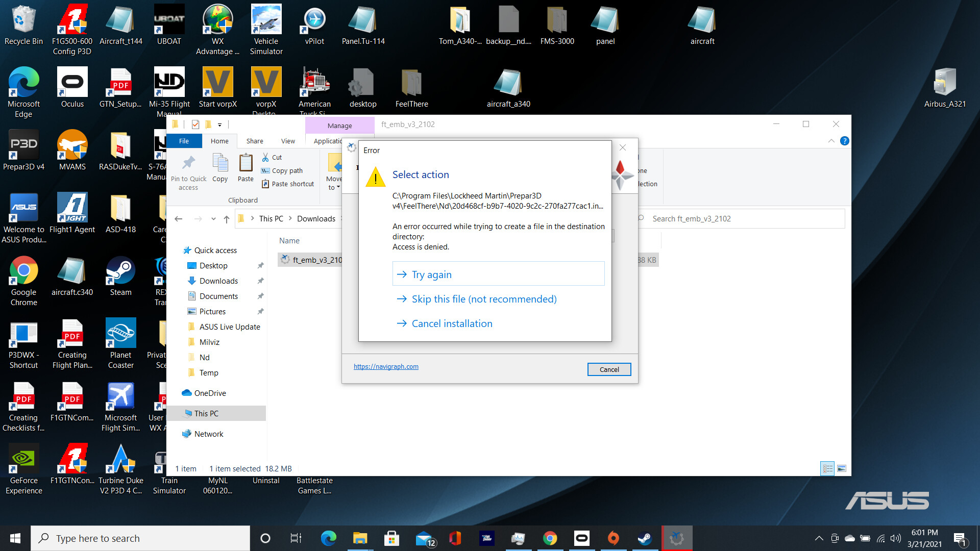This screenshot has height=551, width=980.
Task: Collapse the ribbon with chevron
Action: pos(831,141)
